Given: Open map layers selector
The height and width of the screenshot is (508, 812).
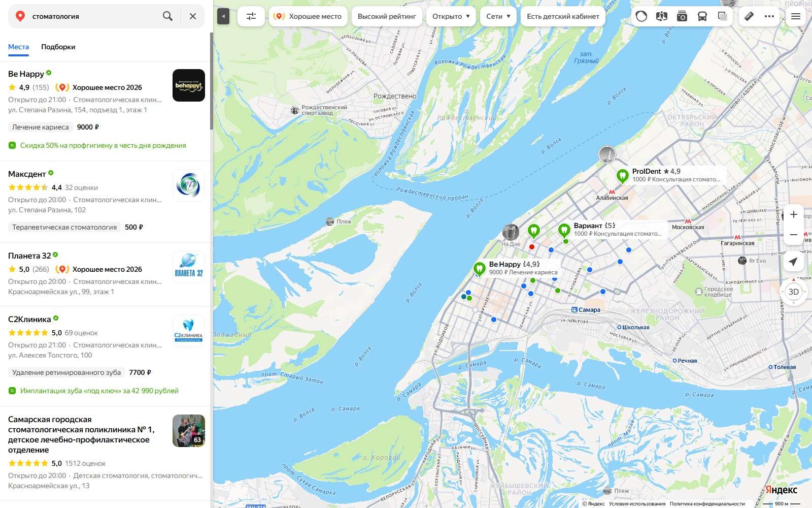Looking at the screenshot, I should (x=723, y=16).
